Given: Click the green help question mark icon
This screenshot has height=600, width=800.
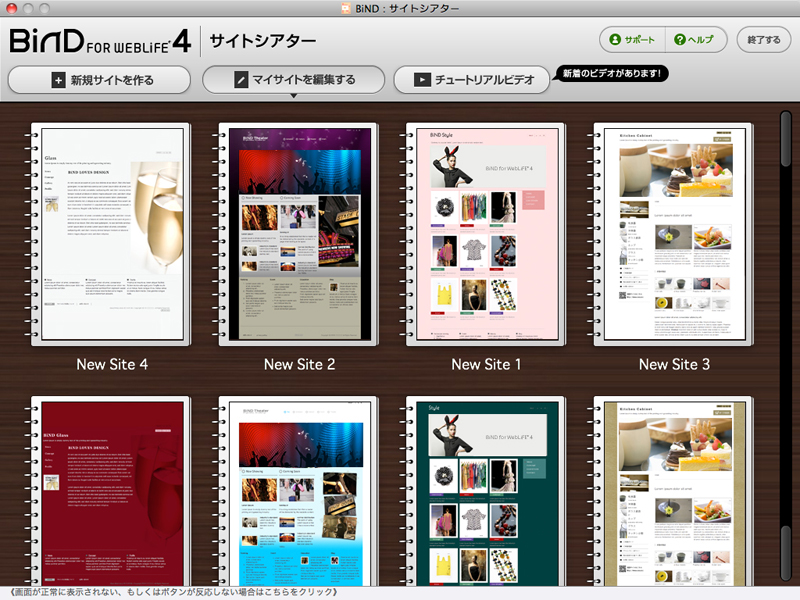Looking at the screenshot, I should pyautogui.click(x=680, y=40).
